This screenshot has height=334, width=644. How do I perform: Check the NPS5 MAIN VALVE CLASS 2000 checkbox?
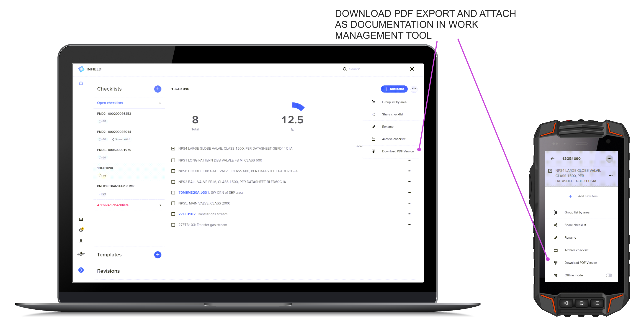click(173, 203)
